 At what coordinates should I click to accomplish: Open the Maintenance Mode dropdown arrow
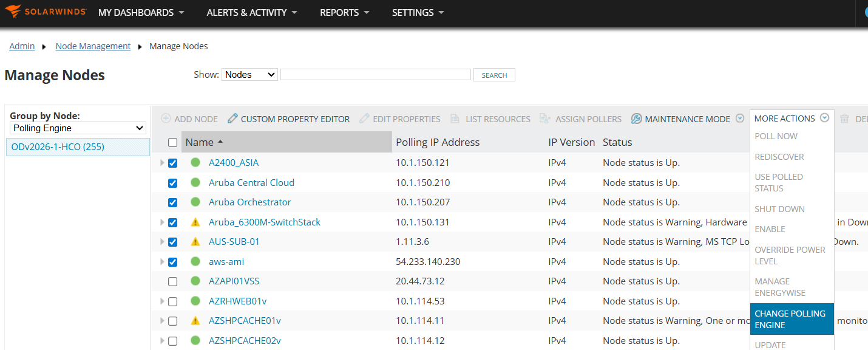740,118
